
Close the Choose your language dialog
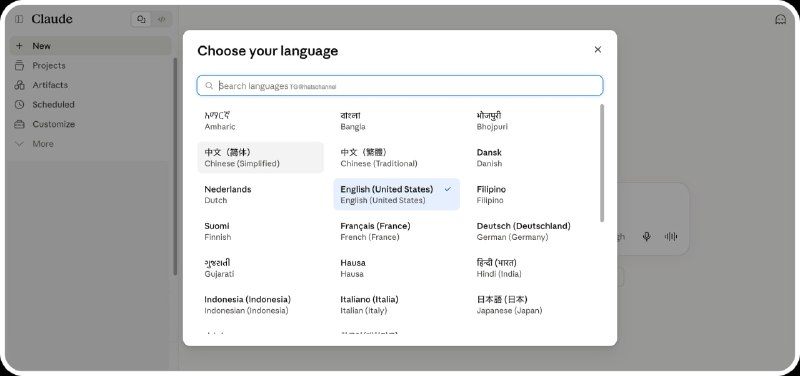click(597, 49)
